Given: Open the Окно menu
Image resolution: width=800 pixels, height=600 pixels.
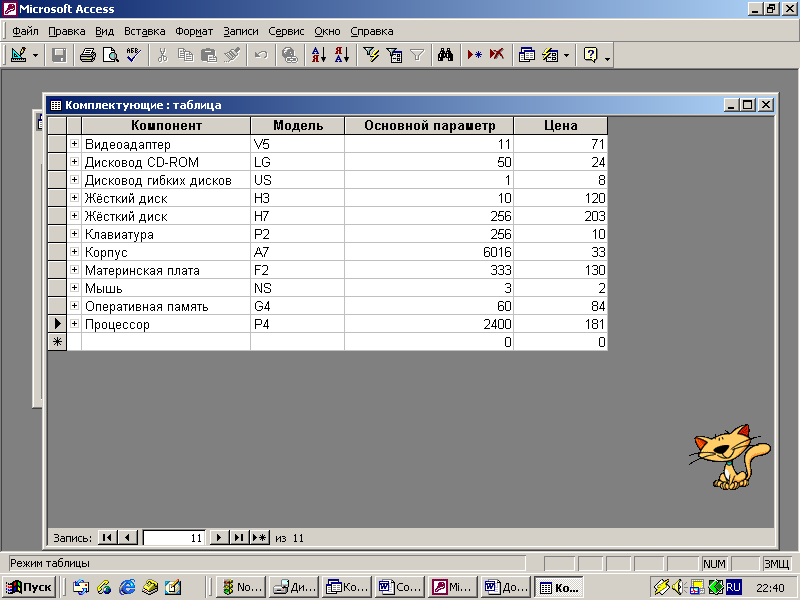Looking at the screenshot, I should coord(327,31).
